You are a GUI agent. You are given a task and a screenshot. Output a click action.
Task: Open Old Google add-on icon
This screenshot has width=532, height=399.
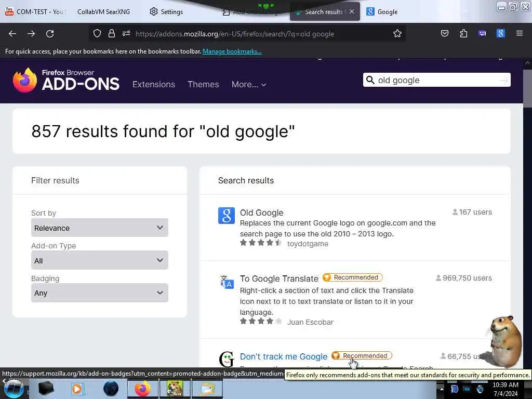pos(227,216)
